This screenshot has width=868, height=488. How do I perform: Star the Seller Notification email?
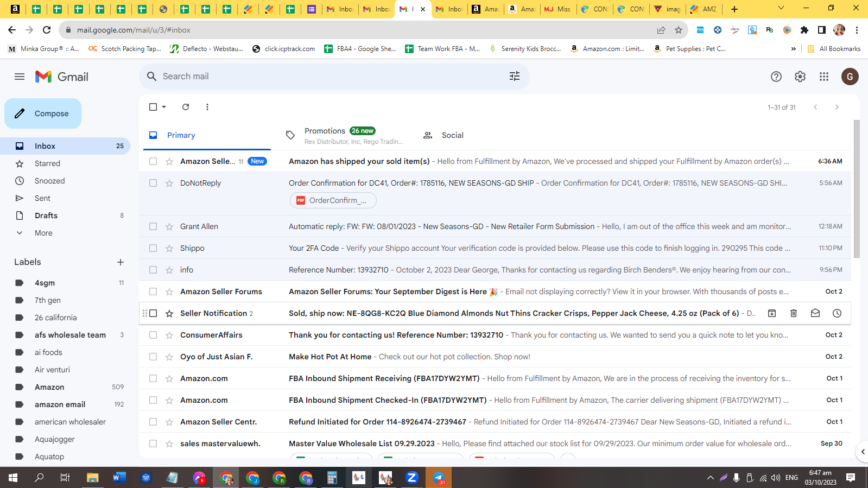169,313
